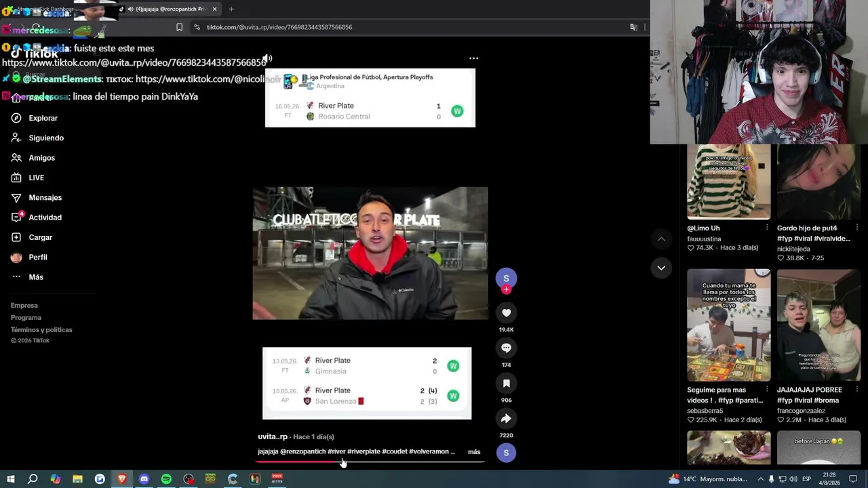Open the creator avatar above the like button

click(x=506, y=278)
